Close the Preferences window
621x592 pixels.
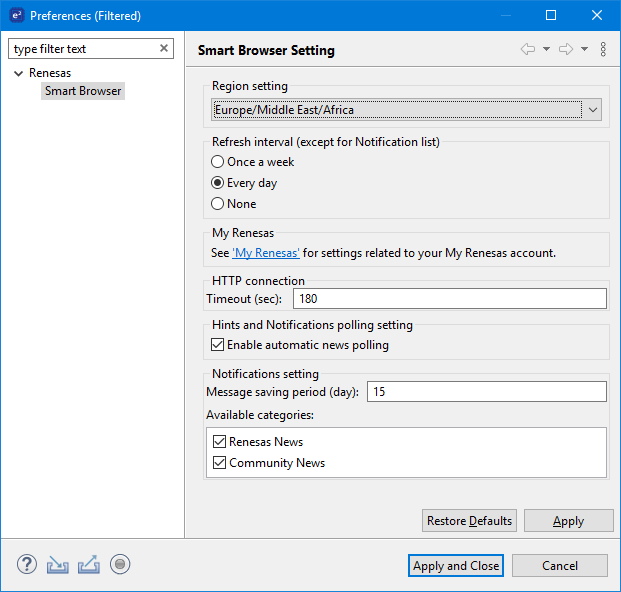click(x=597, y=15)
